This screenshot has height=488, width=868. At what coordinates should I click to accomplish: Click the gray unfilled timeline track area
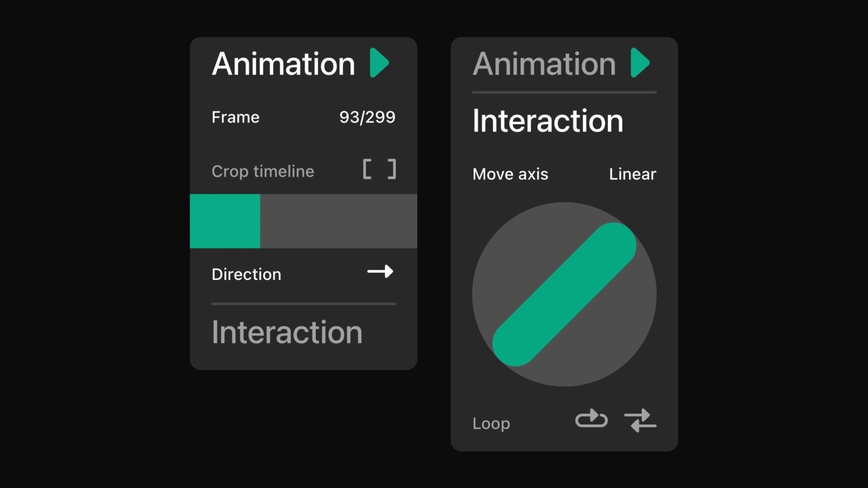click(x=339, y=221)
